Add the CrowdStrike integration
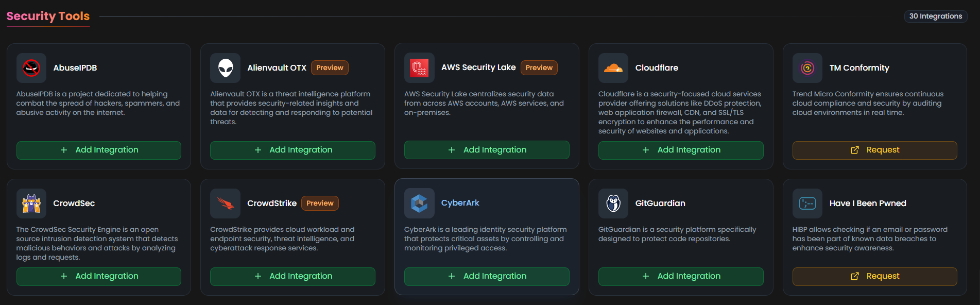 click(293, 276)
